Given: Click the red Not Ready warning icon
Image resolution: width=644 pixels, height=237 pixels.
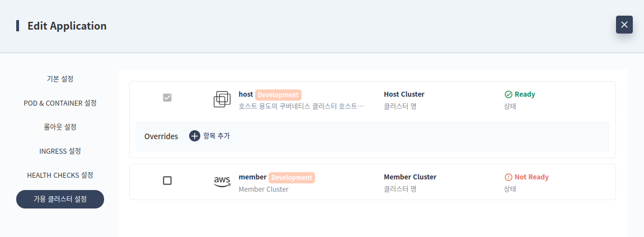Looking at the screenshot, I should click(508, 177).
